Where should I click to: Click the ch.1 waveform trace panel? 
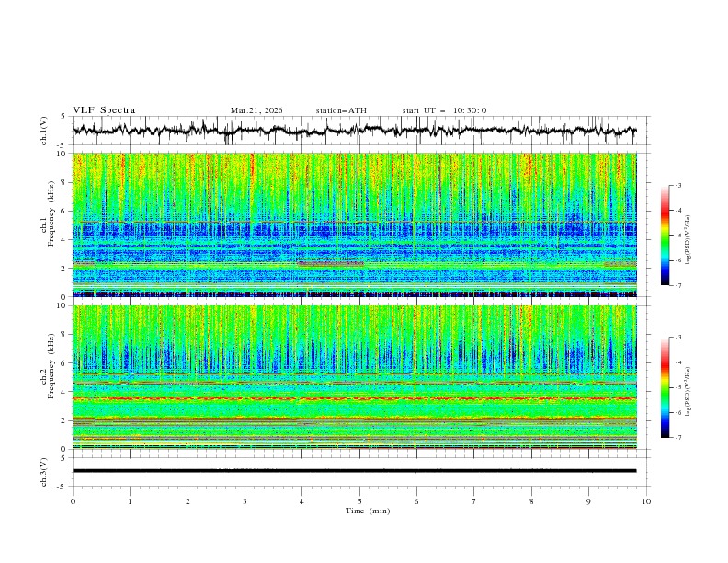coord(360,131)
